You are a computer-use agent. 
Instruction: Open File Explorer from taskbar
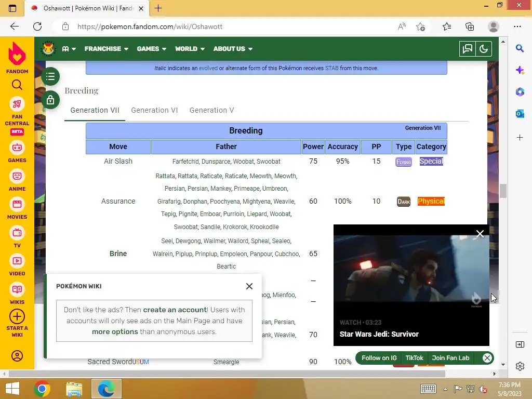pyautogui.click(x=74, y=389)
